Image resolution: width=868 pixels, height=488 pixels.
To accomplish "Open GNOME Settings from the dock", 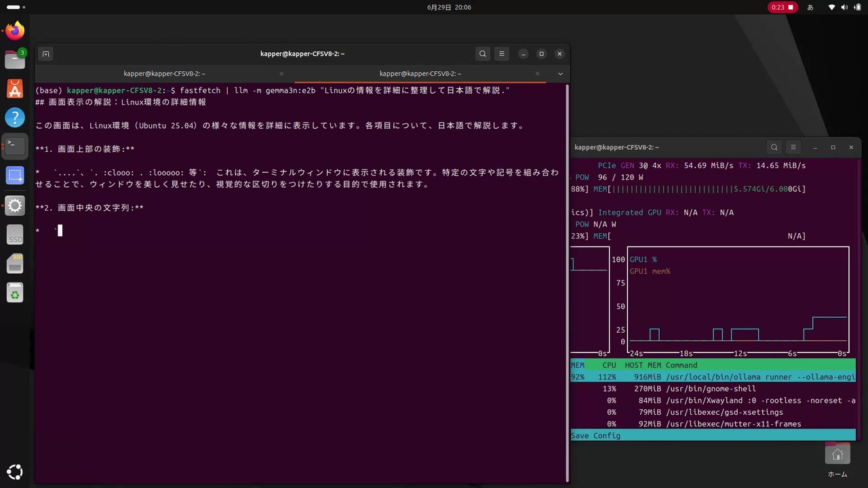I will click(x=15, y=205).
